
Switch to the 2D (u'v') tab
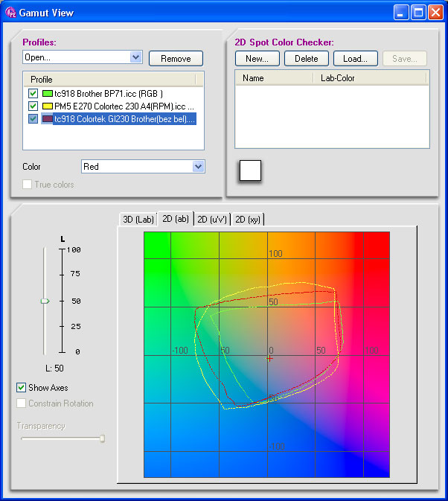pyautogui.click(x=212, y=220)
